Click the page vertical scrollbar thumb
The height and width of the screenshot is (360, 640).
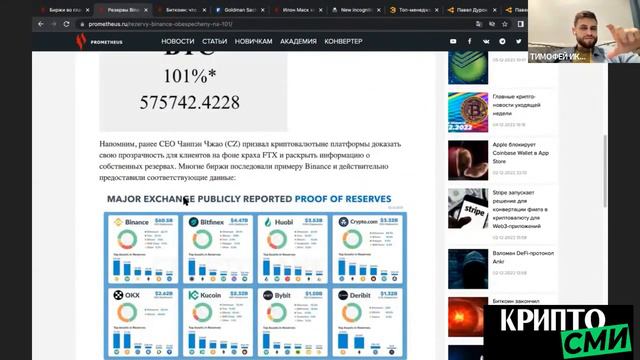605,171
